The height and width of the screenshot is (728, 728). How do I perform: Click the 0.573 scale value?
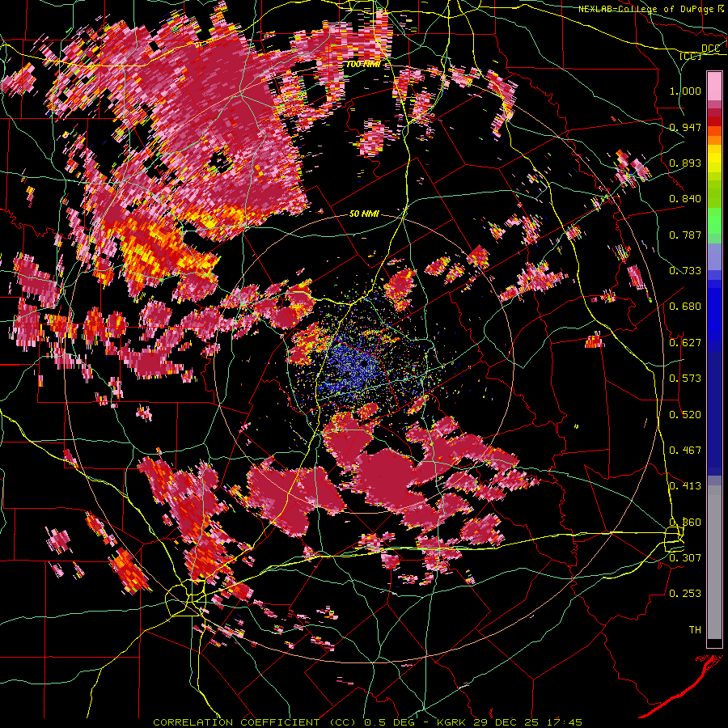685,379
